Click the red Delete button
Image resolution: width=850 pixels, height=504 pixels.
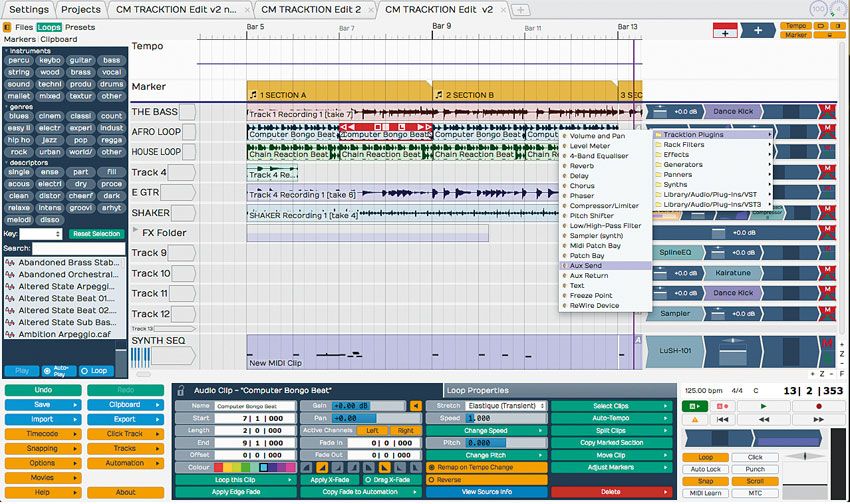pyautogui.click(x=611, y=492)
